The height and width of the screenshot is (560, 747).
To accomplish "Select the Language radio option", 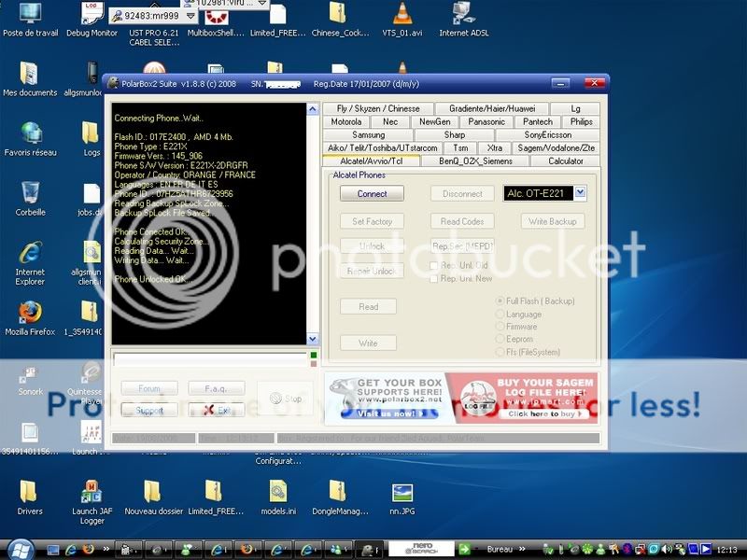I will pos(500,314).
